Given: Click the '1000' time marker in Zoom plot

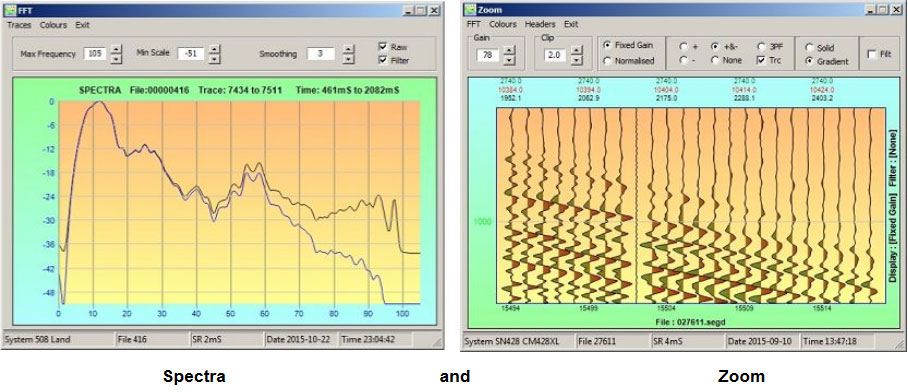Looking at the screenshot, I should [x=482, y=222].
